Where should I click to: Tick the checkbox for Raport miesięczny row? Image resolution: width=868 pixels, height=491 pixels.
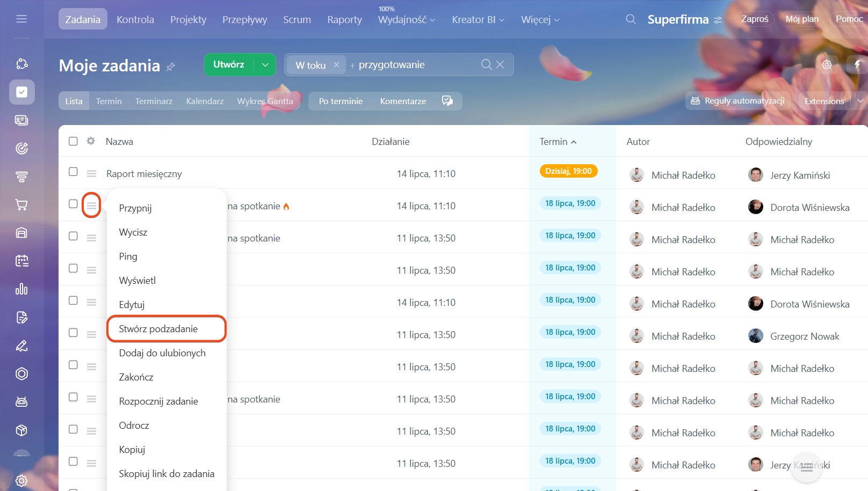[73, 172]
